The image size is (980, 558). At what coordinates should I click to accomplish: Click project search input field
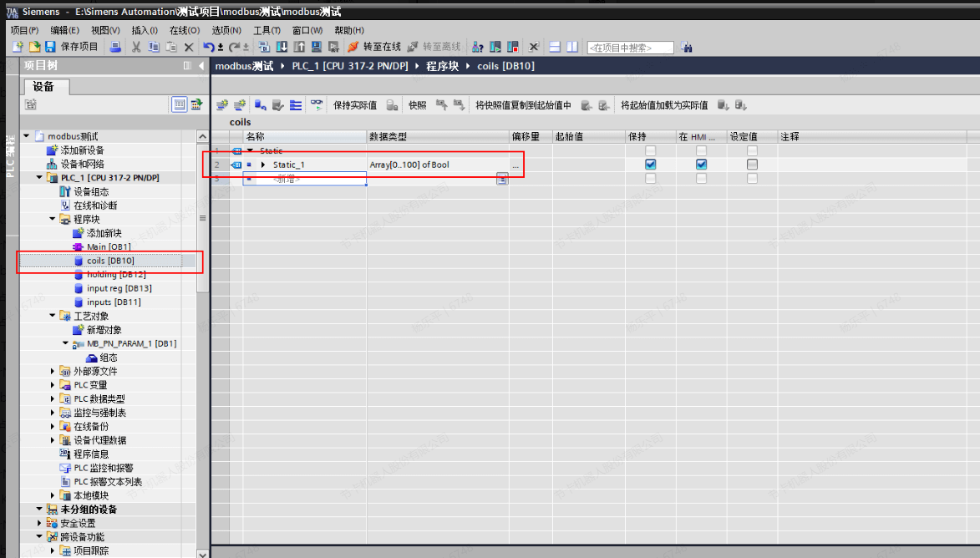(x=630, y=48)
